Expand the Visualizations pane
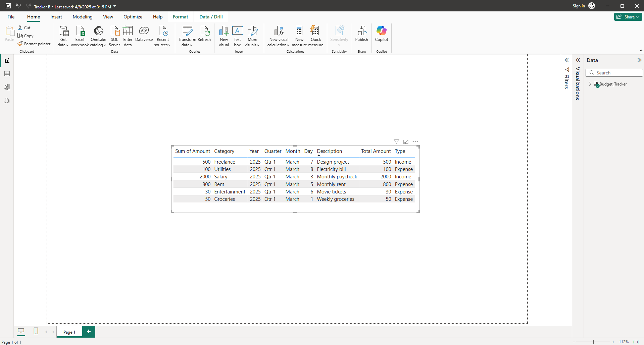 coord(578,60)
